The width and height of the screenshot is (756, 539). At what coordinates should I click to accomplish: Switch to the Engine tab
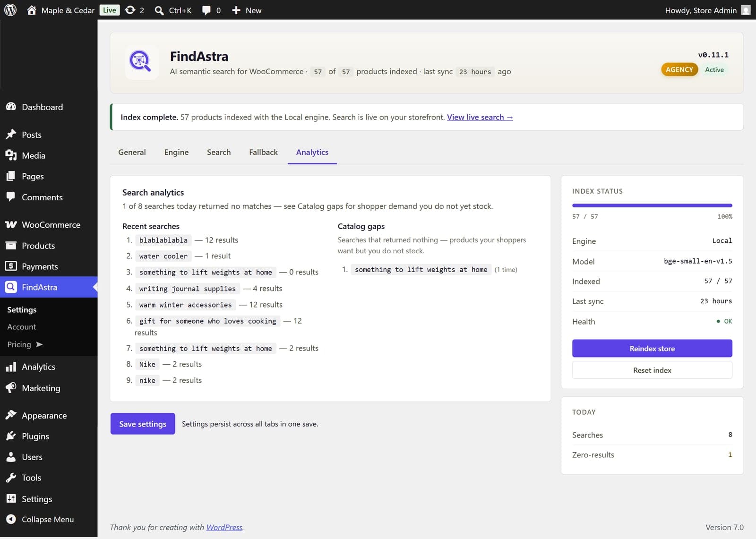point(176,152)
